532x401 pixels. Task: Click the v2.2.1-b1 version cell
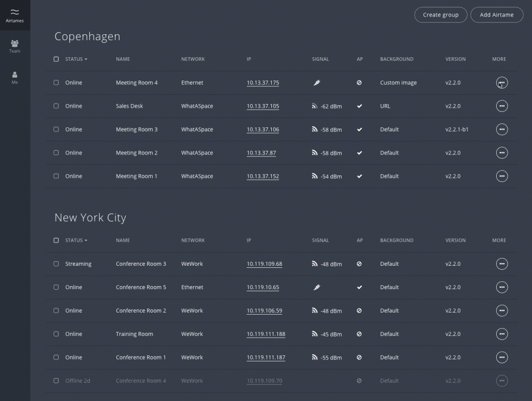(x=457, y=130)
